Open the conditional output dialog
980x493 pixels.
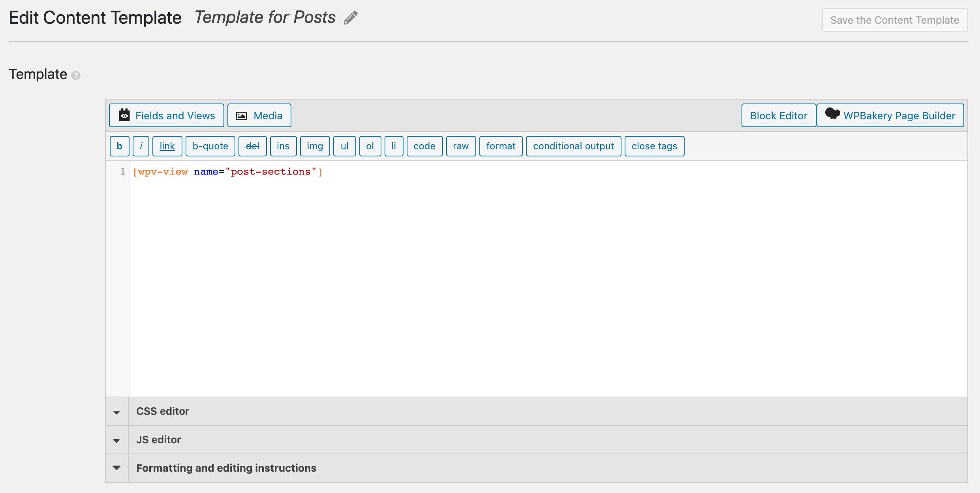(574, 146)
